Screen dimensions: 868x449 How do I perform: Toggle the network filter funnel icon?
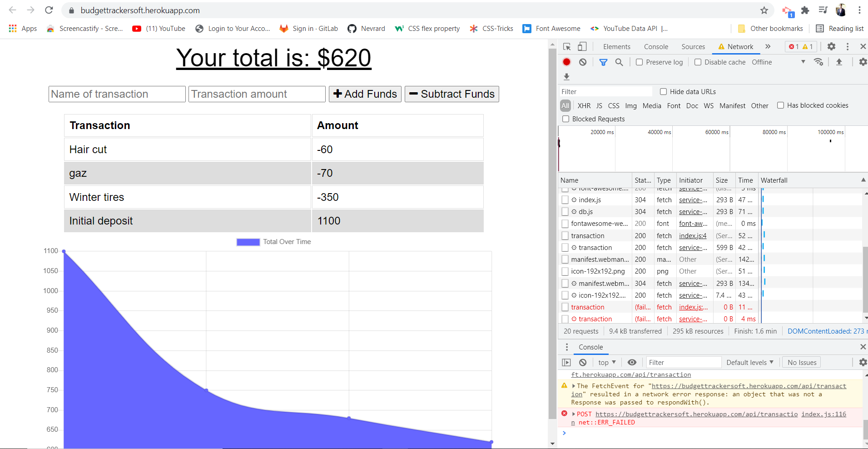[603, 62]
